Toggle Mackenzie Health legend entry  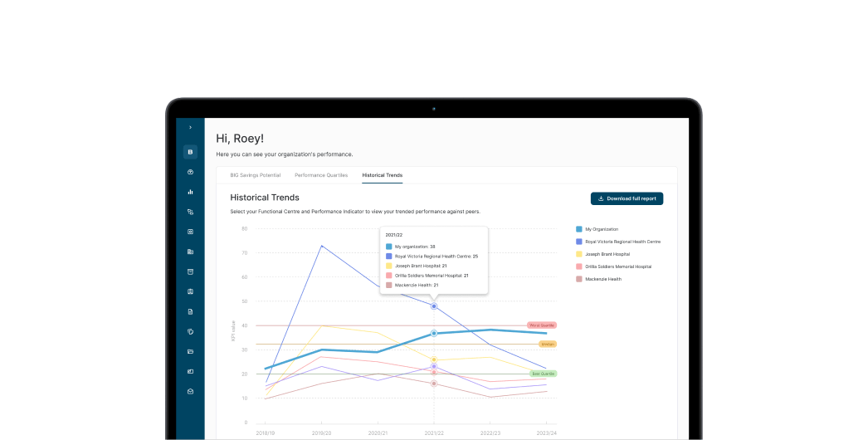tap(602, 279)
